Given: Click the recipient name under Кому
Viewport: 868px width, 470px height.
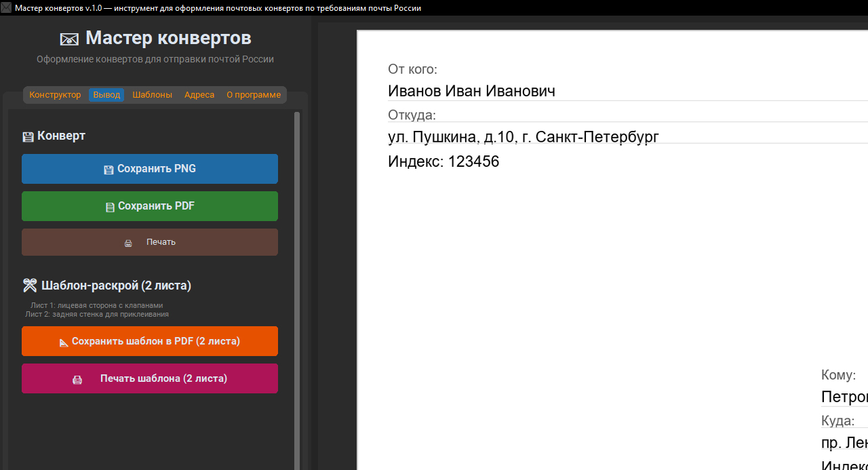Looking at the screenshot, I should pyautogui.click(x=844, y=397).
